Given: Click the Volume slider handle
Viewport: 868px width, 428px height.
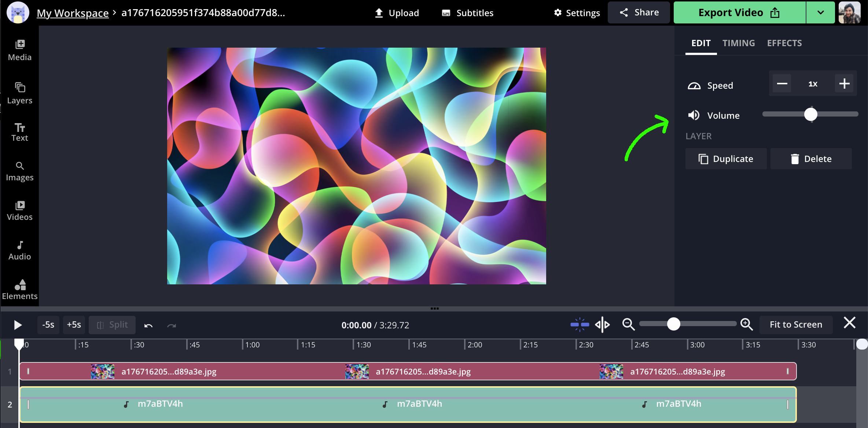Looking at the screenshot, I should [810, 114].
